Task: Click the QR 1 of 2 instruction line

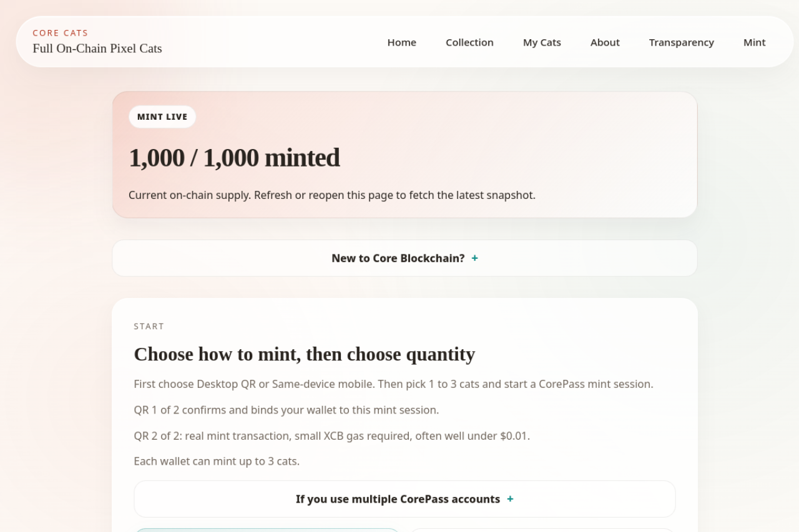Action: click(x=286, y=410)
